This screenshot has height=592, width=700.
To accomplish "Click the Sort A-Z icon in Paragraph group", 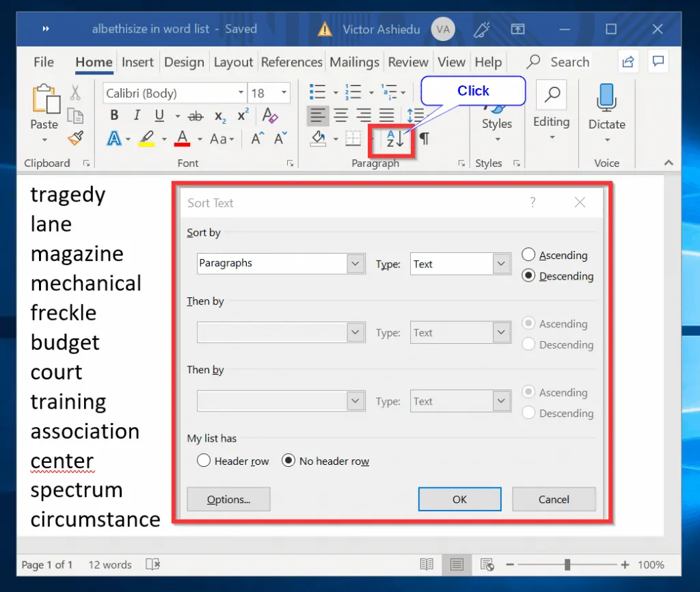I will (x=394, y=139).
